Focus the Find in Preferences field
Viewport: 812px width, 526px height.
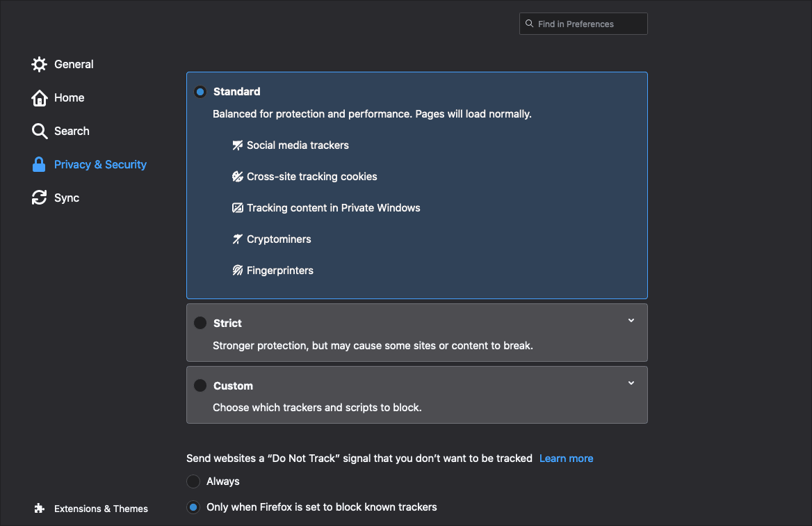pos(583,24)
